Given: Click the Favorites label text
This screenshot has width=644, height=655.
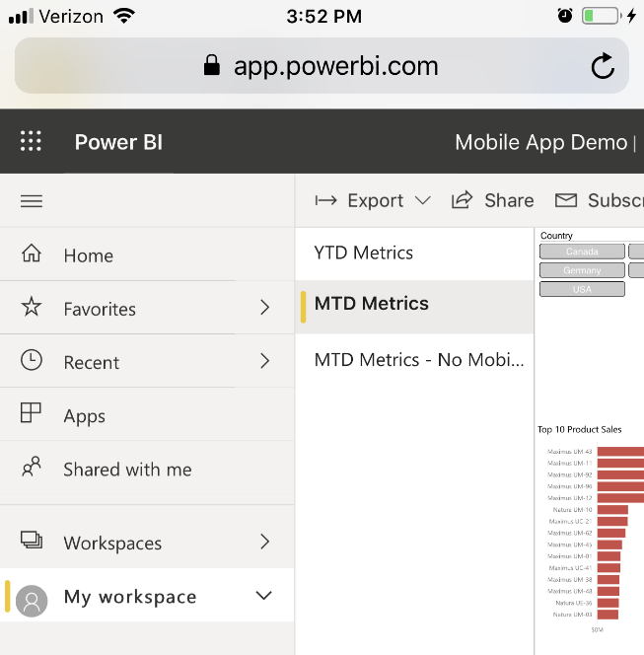Looking at the screenshot, I should coord(100,309).
